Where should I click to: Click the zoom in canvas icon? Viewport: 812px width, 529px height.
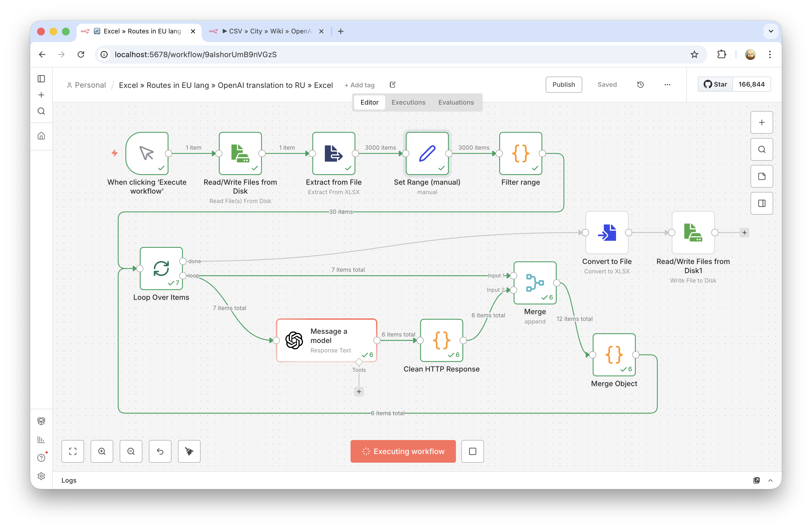tap(102, 451)
